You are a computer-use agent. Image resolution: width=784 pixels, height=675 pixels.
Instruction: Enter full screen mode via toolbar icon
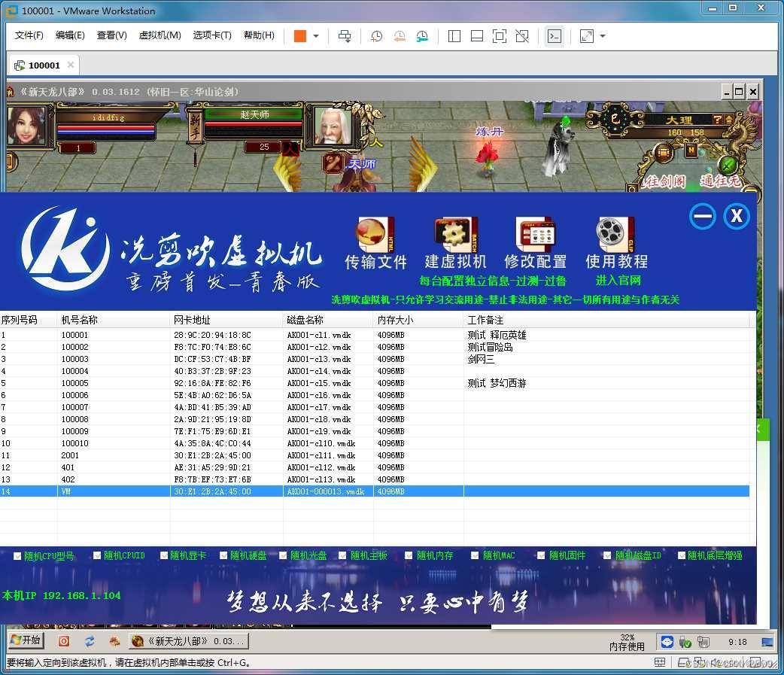[500, 36]
